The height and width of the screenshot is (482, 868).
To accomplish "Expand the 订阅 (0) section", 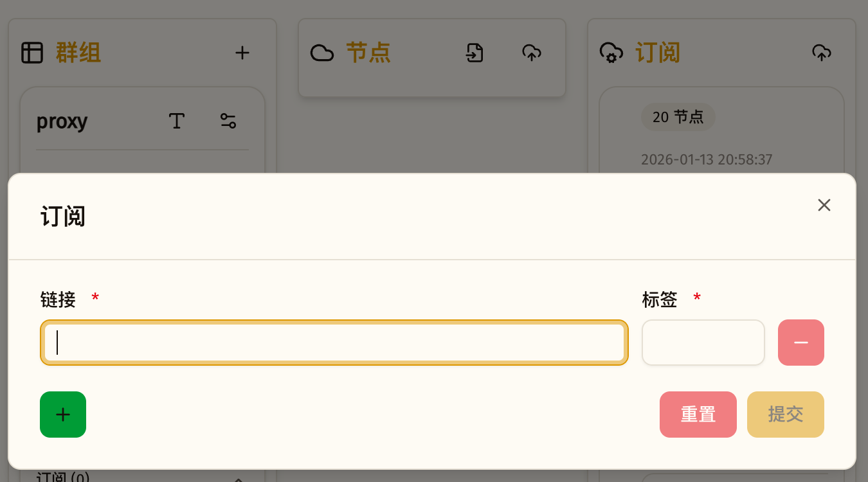I will [x=239, y=478].
